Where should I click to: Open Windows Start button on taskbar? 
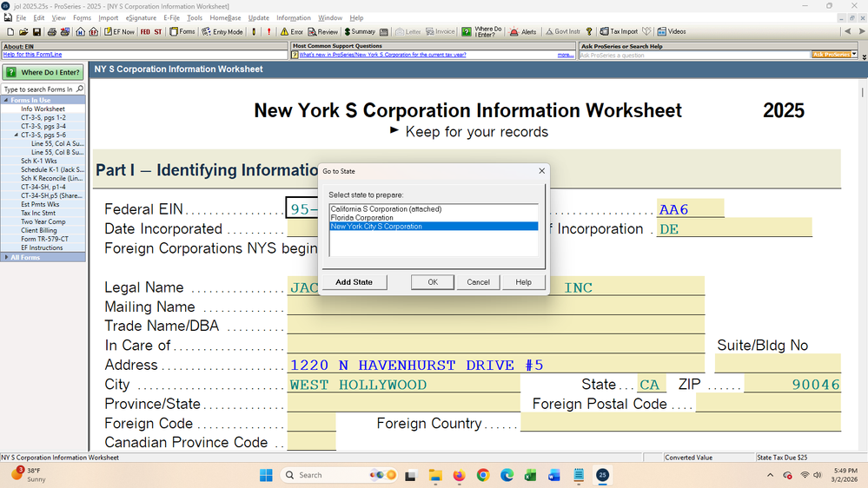click(x=266, y=475)
